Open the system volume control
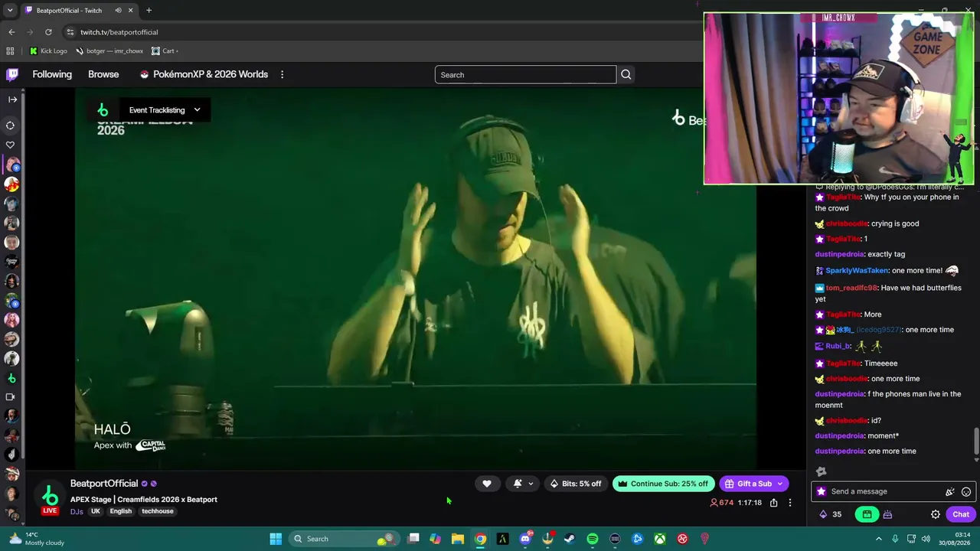The width and height of the screenshot is (980, 551). 926,539
